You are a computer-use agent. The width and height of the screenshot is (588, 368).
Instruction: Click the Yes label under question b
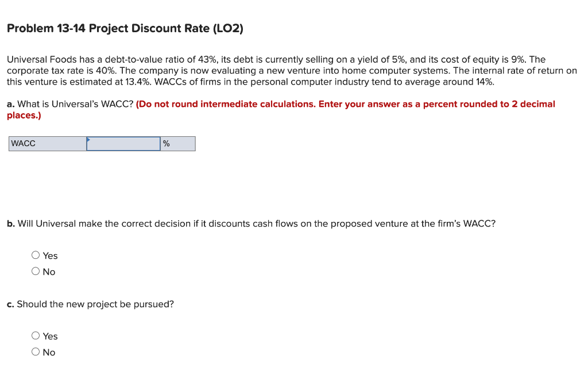click(51, 255)
